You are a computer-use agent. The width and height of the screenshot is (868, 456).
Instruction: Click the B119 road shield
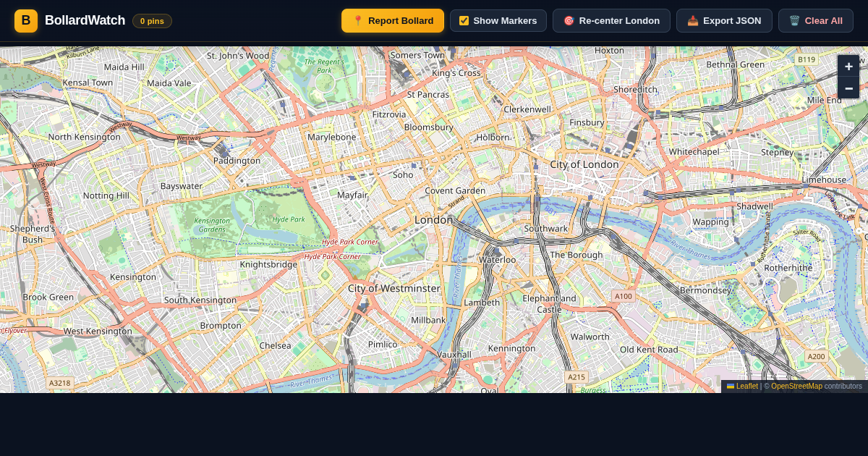[x=806, y=59]
